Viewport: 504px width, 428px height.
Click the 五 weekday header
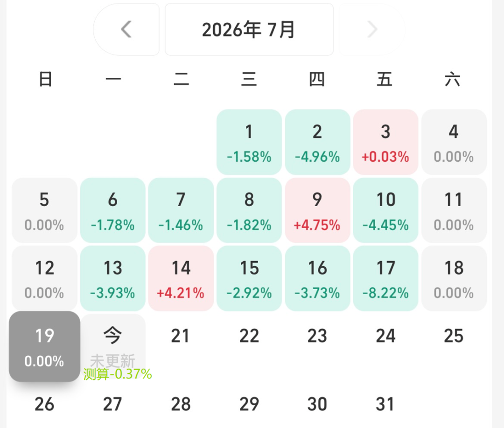(385, 79)
